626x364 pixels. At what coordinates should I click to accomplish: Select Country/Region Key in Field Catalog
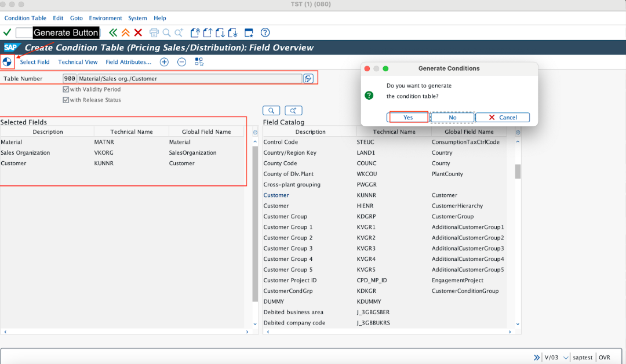pyautogui.click(x=290, y=153)
